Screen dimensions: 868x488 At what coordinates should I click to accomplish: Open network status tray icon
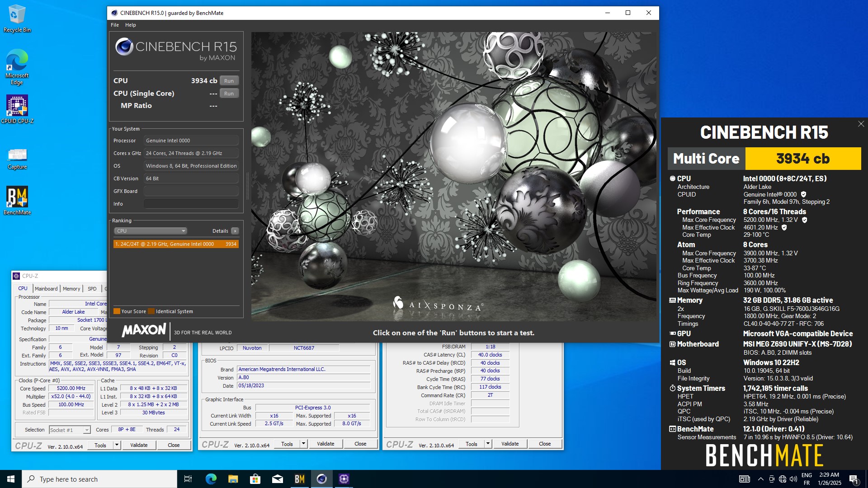[x=782, y=479]
